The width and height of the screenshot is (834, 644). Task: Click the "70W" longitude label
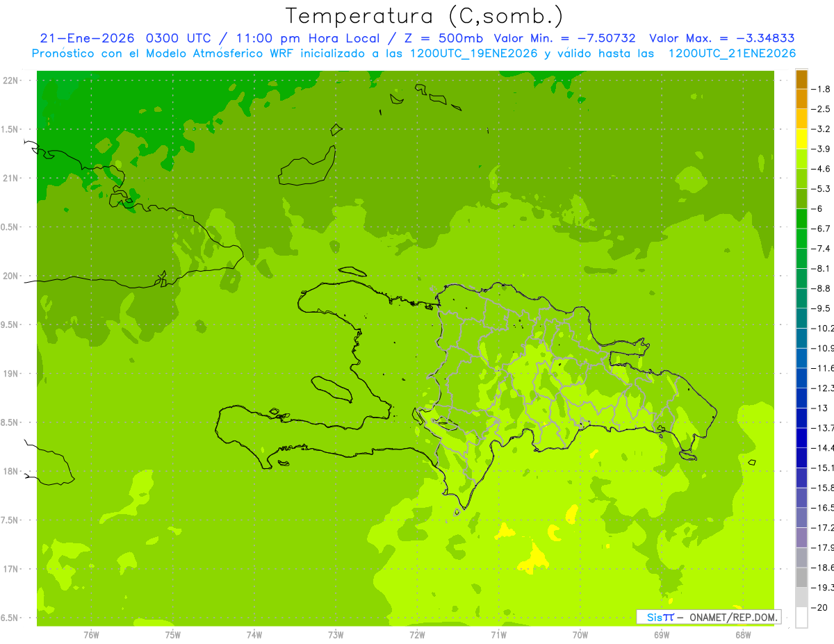coord(580,635)
